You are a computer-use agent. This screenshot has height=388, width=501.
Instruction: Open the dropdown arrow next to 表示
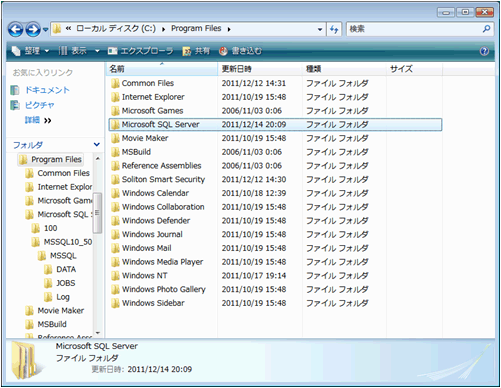point(97,51)
